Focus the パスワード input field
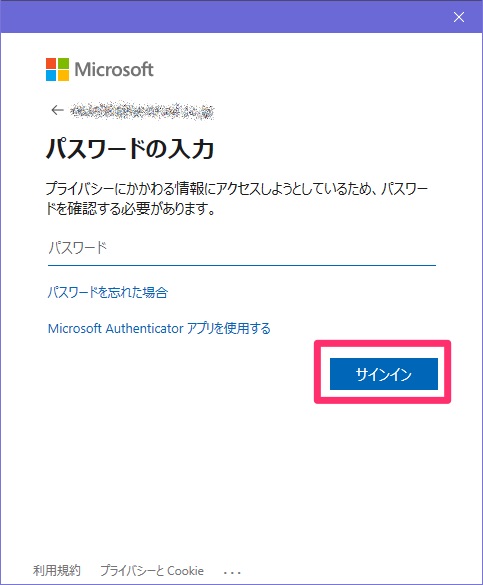 (x=242, y=248)
